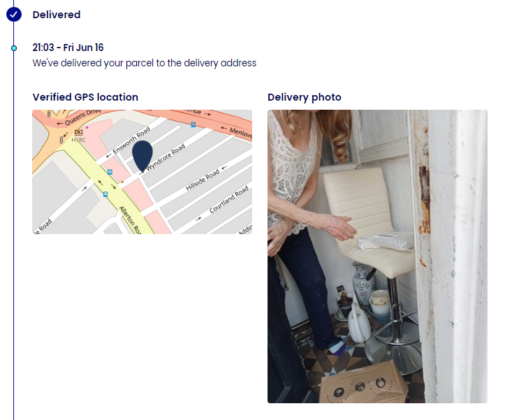Image resolution: width=505 pixels, height=420 pixels.
Task: Click the Delivered status checkmark icon
Action: 14,14
